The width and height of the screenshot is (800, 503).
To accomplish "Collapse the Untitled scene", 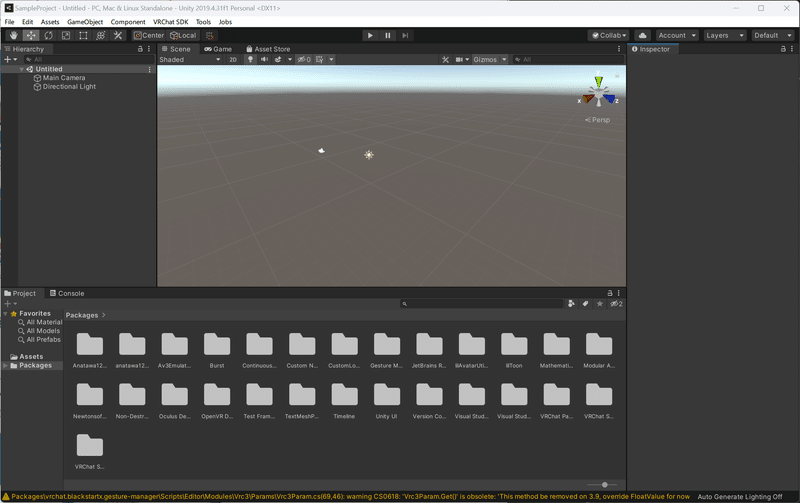I will (x=21, y=69).
